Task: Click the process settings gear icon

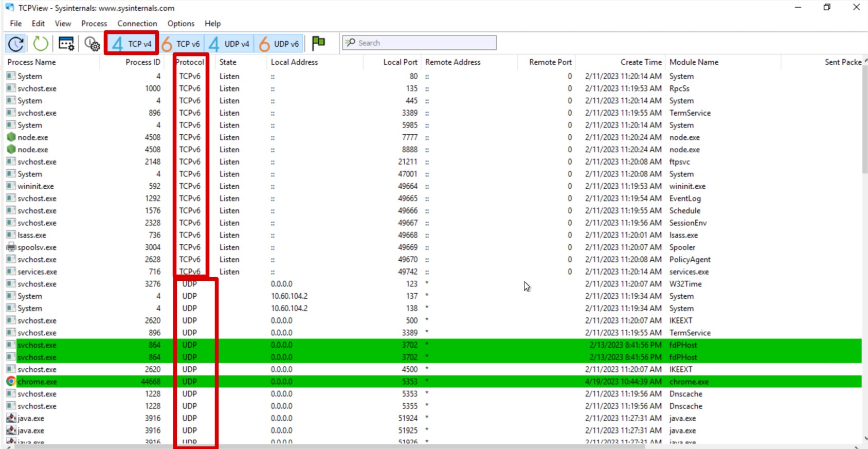Action: [x=92, y=44]
